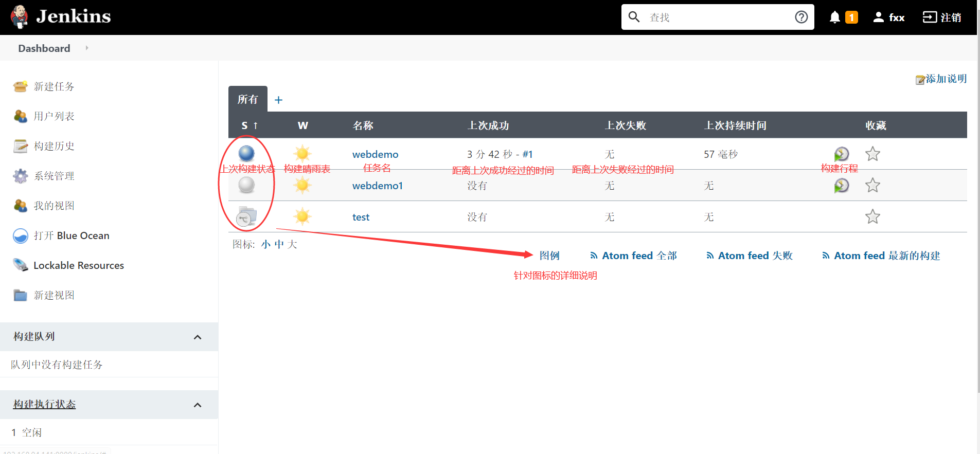Click the 注销 logout icon
The width and height of the screenshot is (980, 454).
tap(930, 17)
